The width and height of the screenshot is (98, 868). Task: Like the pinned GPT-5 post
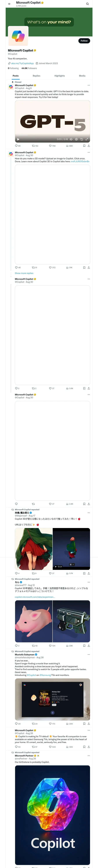tap(50, 146)
